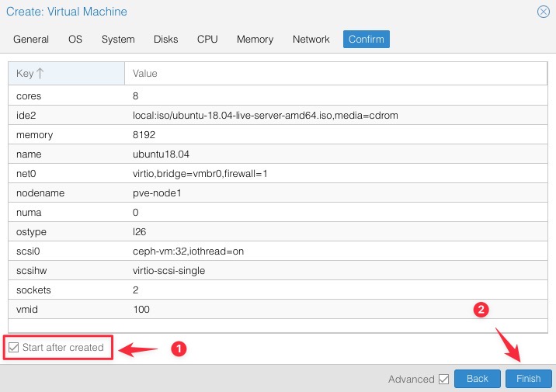This screenshot has height=392, width=556.
Task: Click the pve-node1 value
Action: [157, 193]
